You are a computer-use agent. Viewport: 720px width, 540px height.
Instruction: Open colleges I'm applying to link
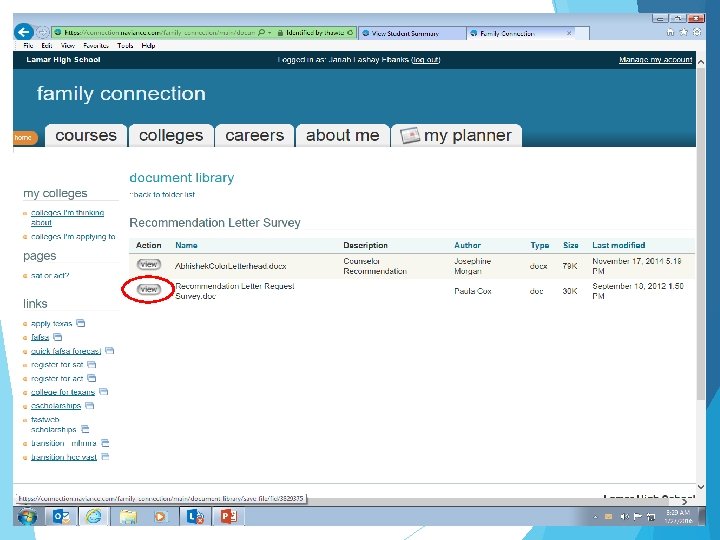click(x=73, y=236)
